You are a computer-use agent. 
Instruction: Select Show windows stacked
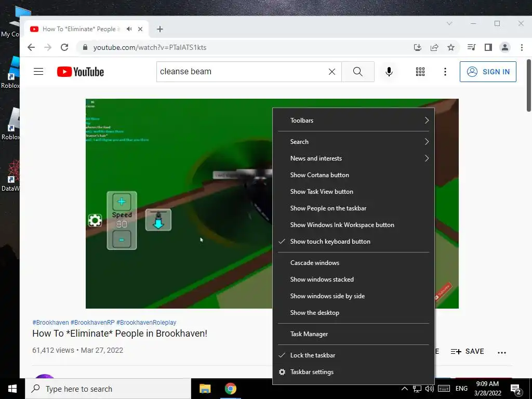(353, 280)
